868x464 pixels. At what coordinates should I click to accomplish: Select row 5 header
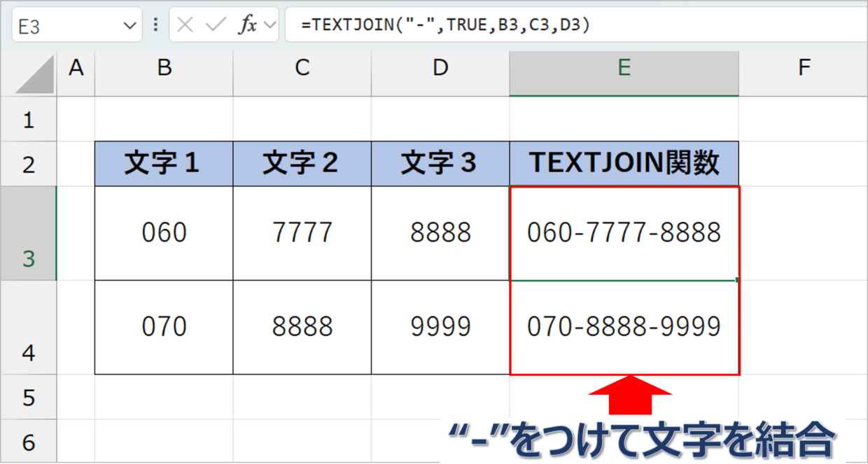[28, 397]
